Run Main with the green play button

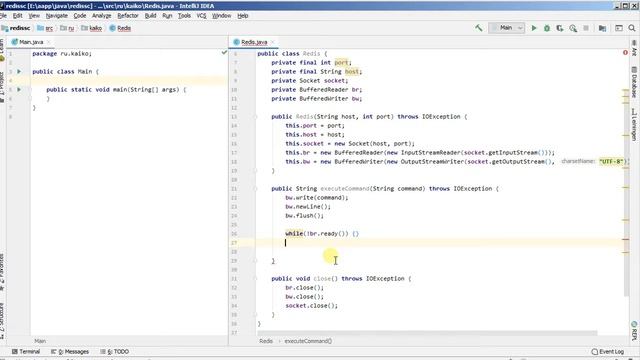click(x=533, y=28)
